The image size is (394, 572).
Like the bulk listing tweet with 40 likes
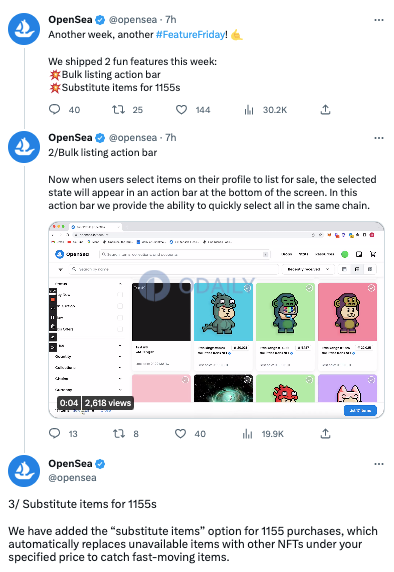click(180, 433)
